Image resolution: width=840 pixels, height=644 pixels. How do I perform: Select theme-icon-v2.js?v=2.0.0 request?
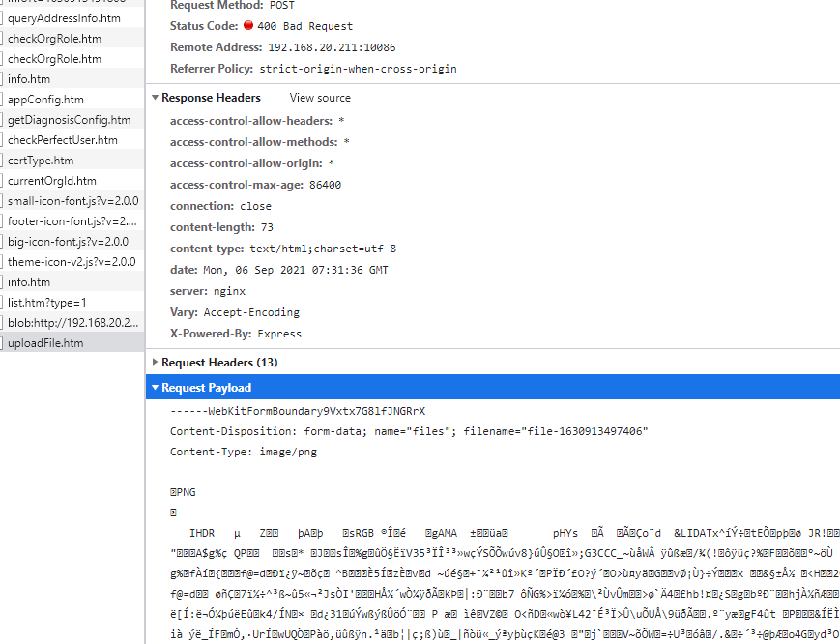72,262
